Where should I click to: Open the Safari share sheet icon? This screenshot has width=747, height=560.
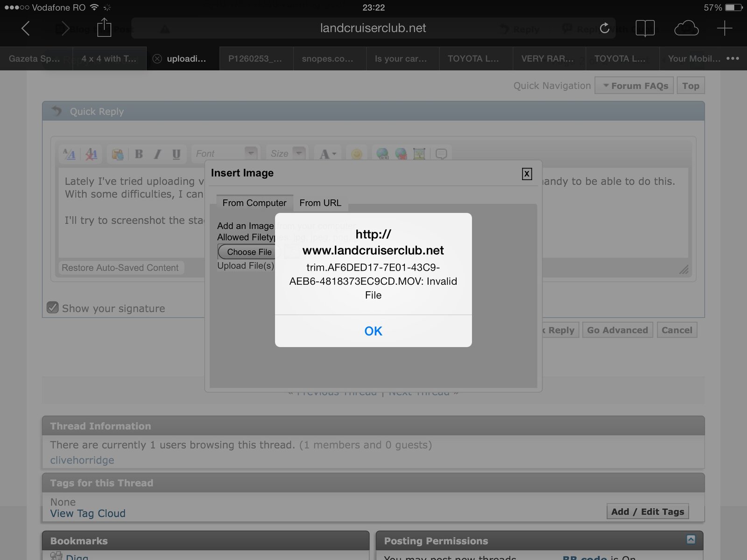point(104,28)
